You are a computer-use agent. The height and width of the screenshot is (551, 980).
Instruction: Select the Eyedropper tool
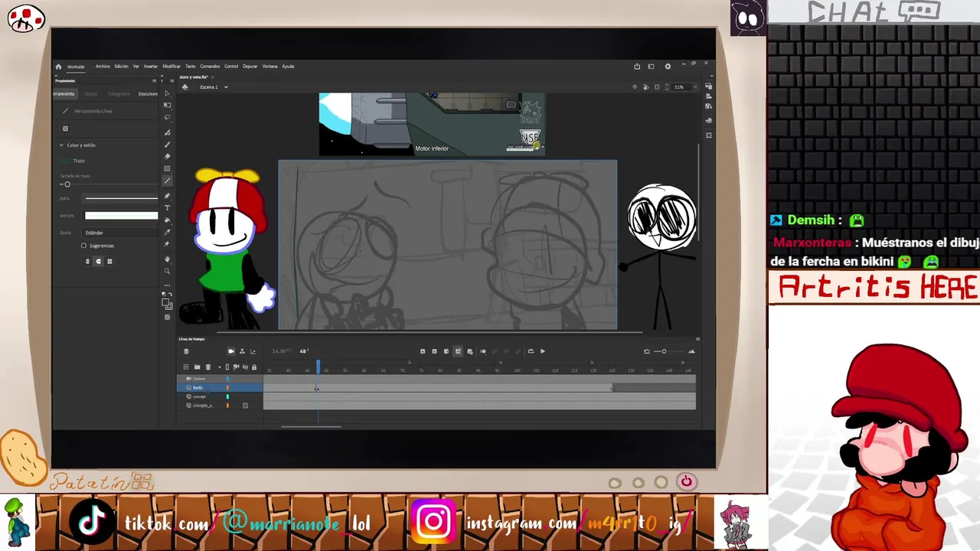click(168, 232)
